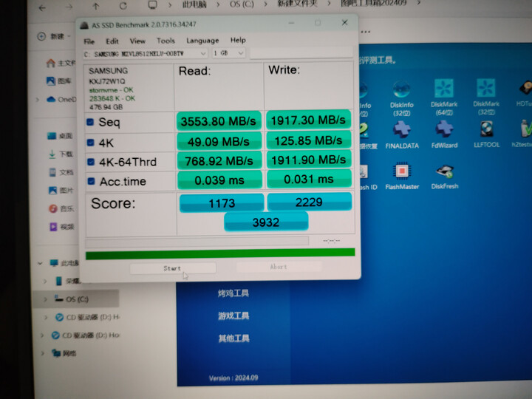The image size is (532, 399).
Task: Click the Explorer back arrow
Action: coord(42,8)
